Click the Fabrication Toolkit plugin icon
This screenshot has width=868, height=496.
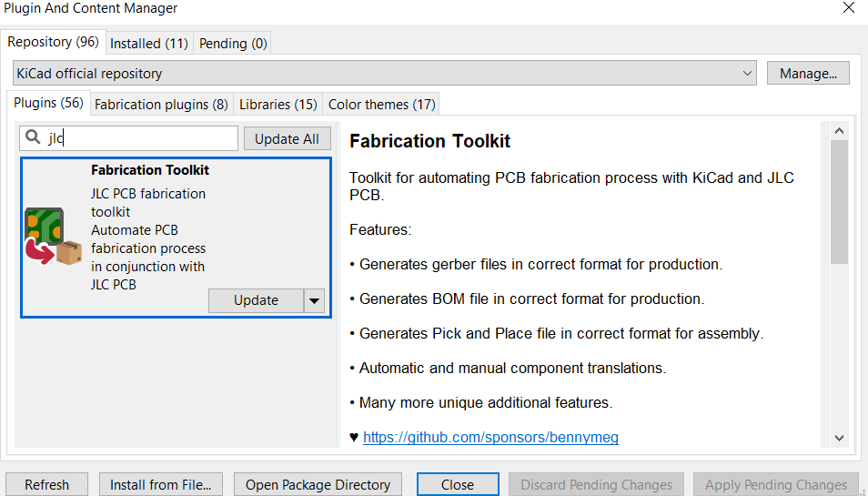(x=53, y=237)
